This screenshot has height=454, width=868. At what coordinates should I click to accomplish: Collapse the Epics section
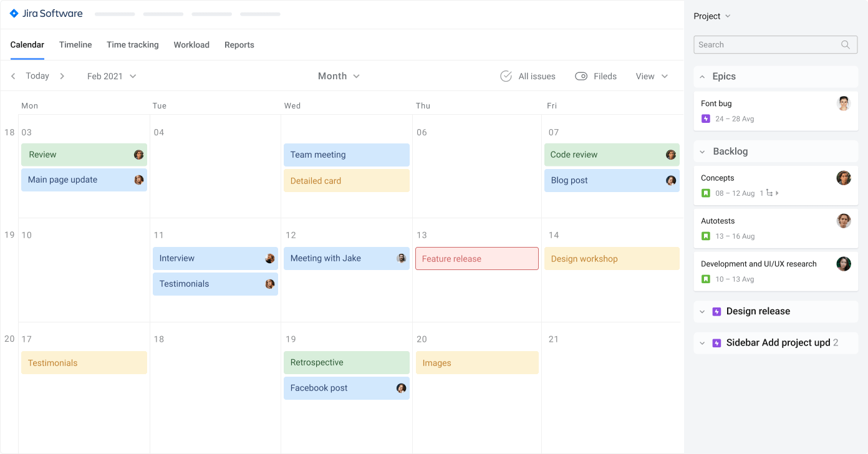(x=702, y=76)
